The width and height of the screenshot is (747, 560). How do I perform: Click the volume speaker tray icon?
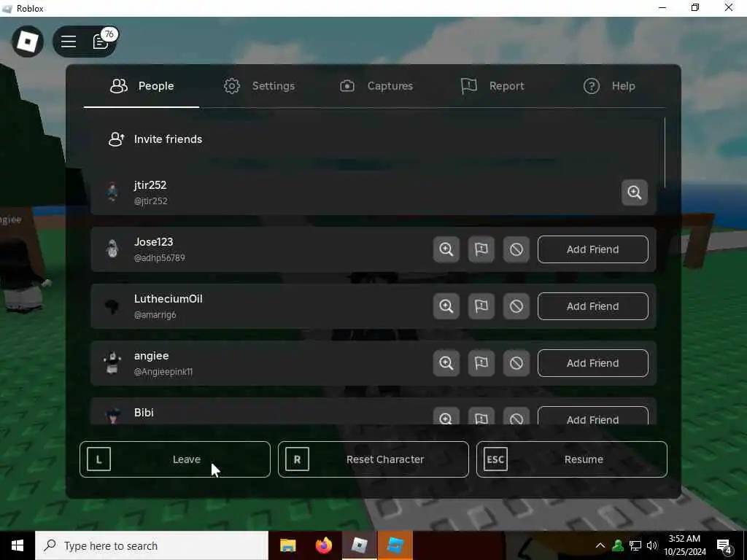click(652, 545)
